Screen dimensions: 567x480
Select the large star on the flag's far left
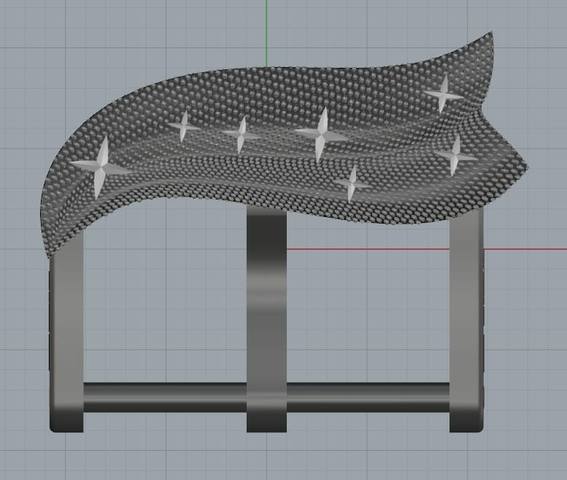point(101,167)
